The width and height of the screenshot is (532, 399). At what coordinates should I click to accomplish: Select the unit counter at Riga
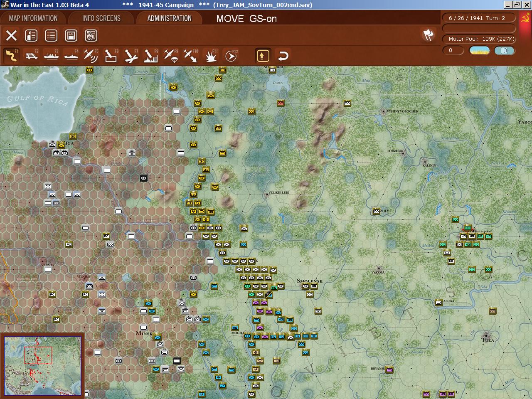point(61,145)
